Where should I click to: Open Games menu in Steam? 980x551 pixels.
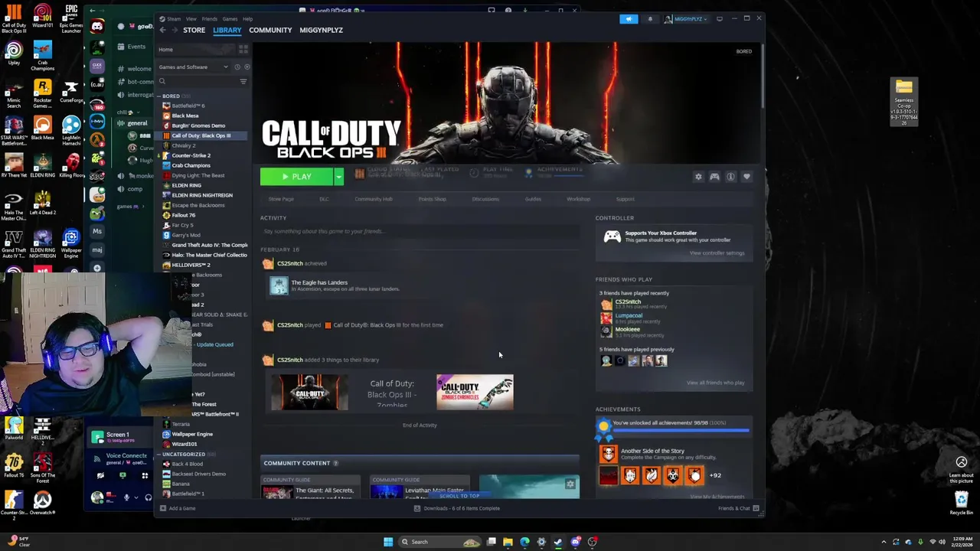(x=230, y=18)
